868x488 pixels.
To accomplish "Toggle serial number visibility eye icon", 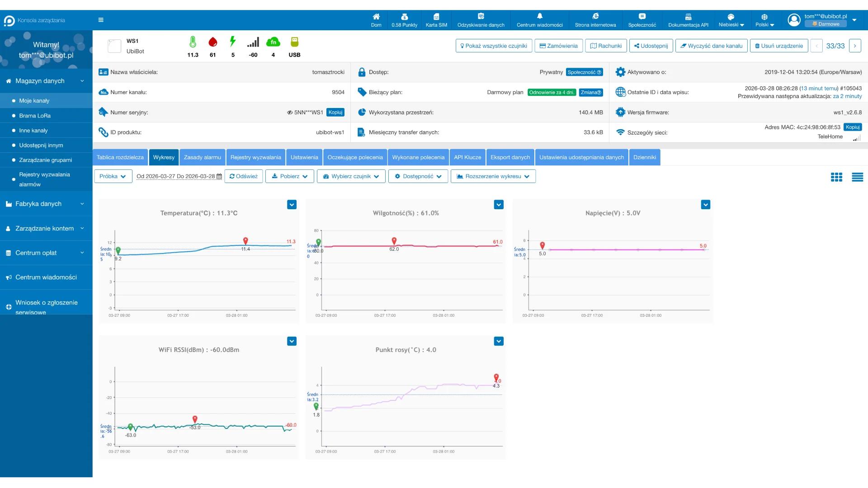I will 290,113.
